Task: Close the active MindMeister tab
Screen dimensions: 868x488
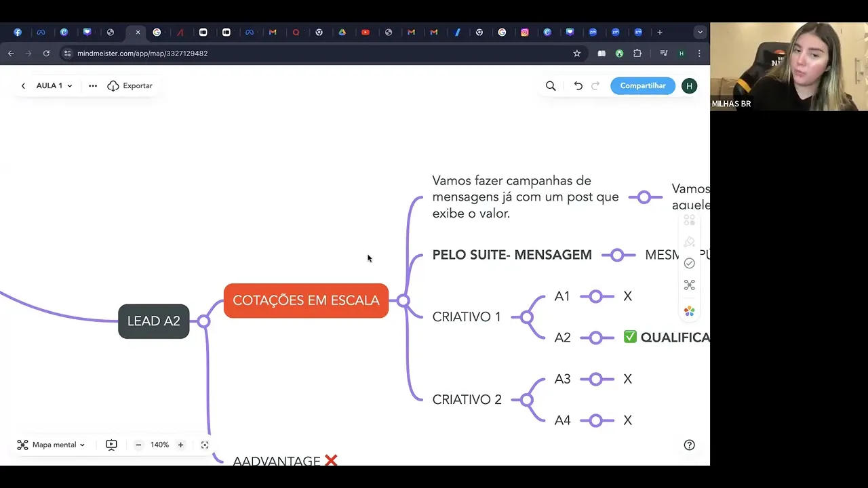Action: pos(138,32)
